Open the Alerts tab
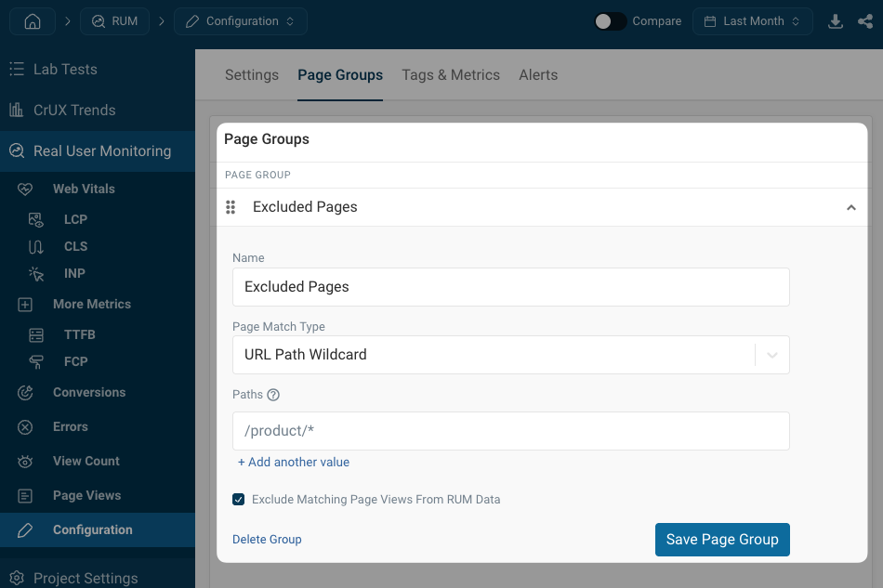The height and width of the screenshot is (588, 883). pos(538,75)
